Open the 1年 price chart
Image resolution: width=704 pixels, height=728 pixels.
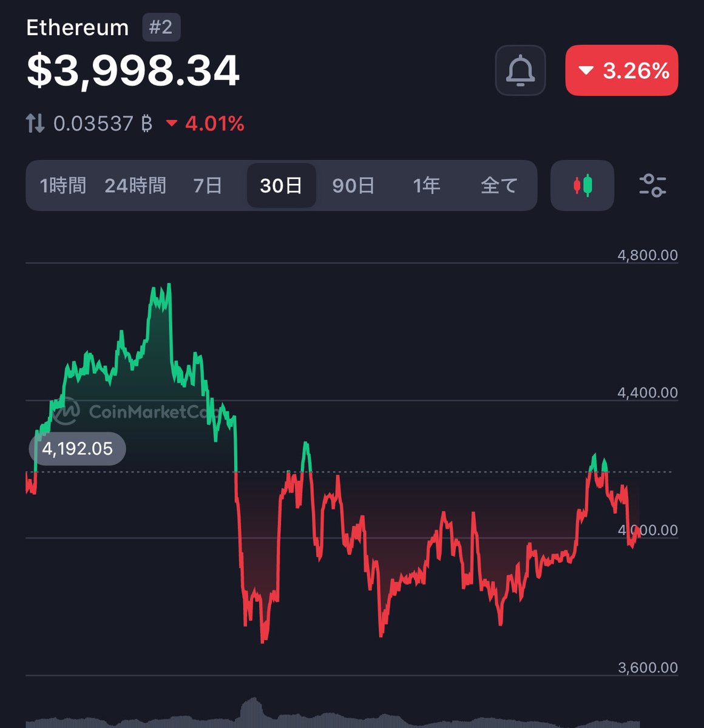[x=427, y=186]
